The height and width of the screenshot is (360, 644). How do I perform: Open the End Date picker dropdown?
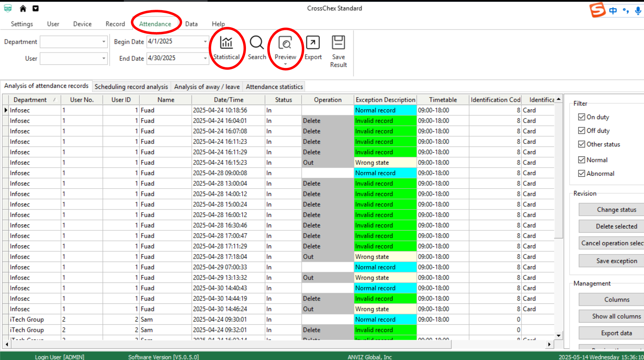pos(205,59)
